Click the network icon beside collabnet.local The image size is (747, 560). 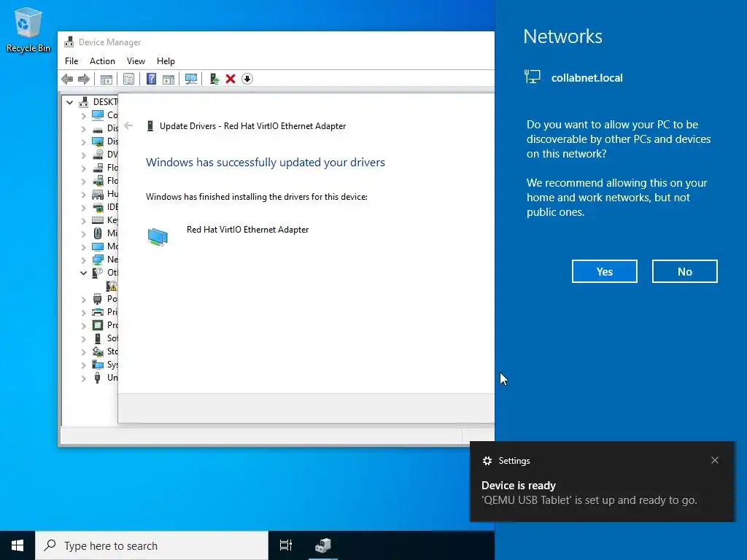pos(532,77)
